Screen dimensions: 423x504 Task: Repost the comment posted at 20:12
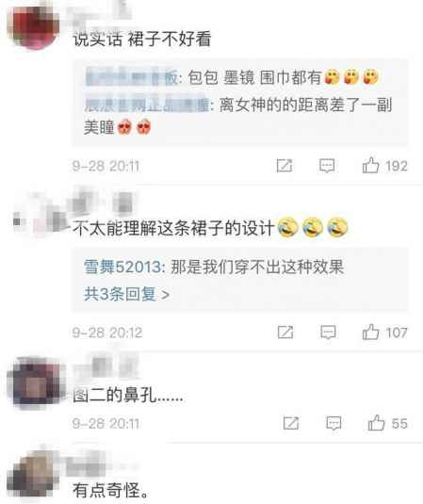click(285, 332)
